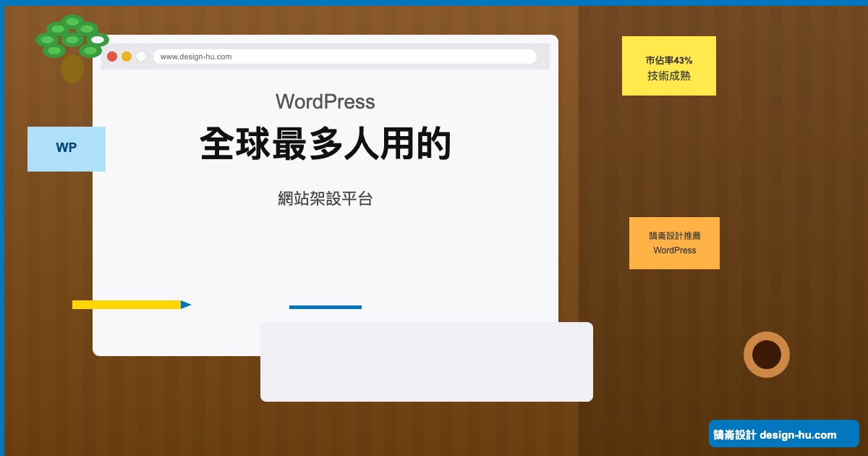Click inside the browser URL field
Screen dimensions: 868x456
(x=346, y=56)
